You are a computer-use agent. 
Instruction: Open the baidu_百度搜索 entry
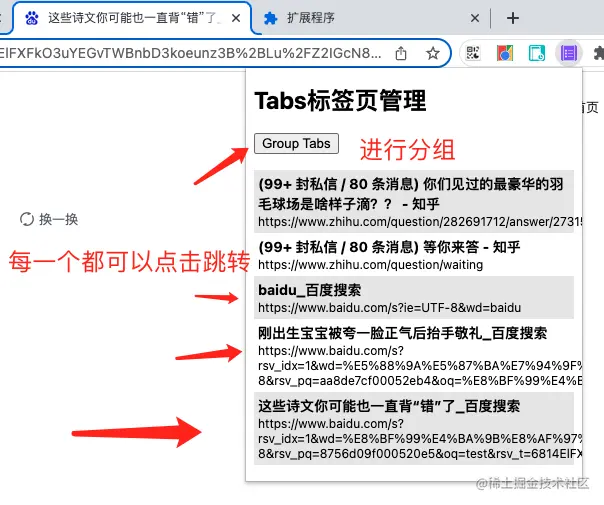(x=414, y=297)
